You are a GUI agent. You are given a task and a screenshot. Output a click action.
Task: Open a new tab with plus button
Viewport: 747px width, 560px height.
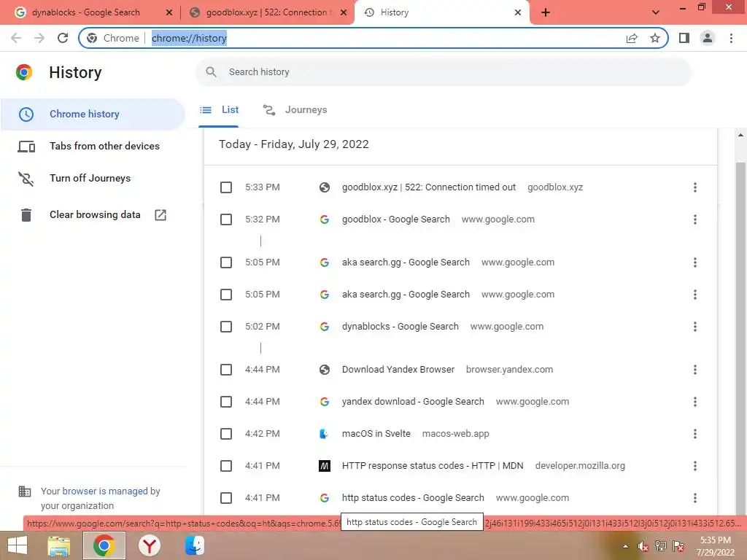tap(546, 12)
